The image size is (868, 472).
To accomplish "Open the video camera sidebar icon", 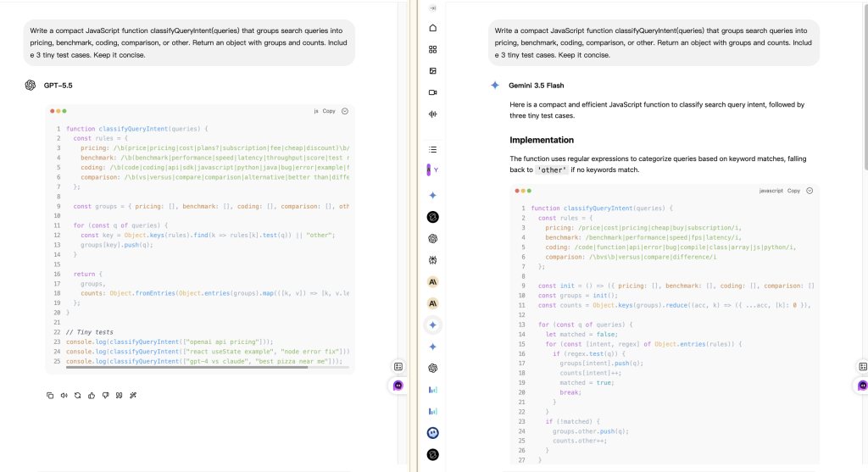I will (433, 92).
